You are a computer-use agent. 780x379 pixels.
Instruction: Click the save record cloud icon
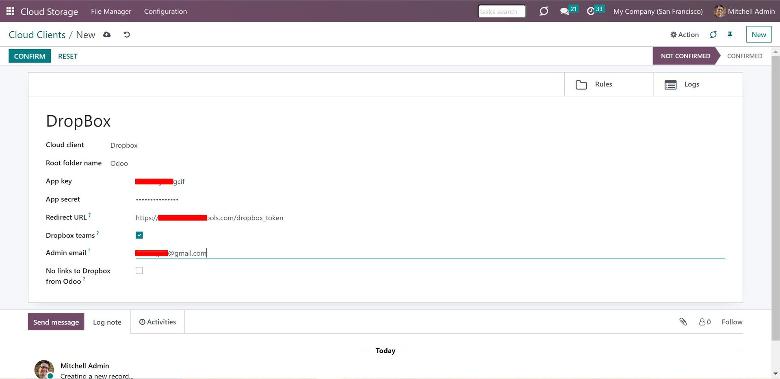(107, 35)
